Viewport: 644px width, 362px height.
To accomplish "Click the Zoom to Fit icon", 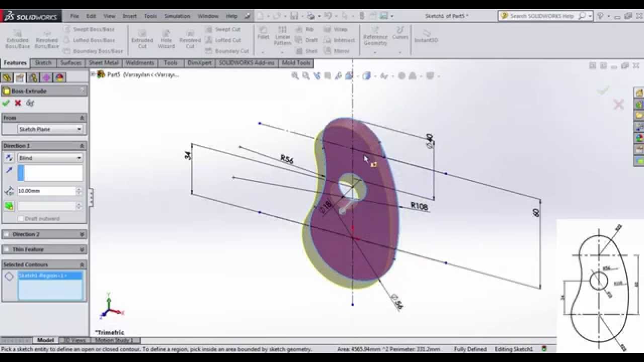I will pos(295,76).
